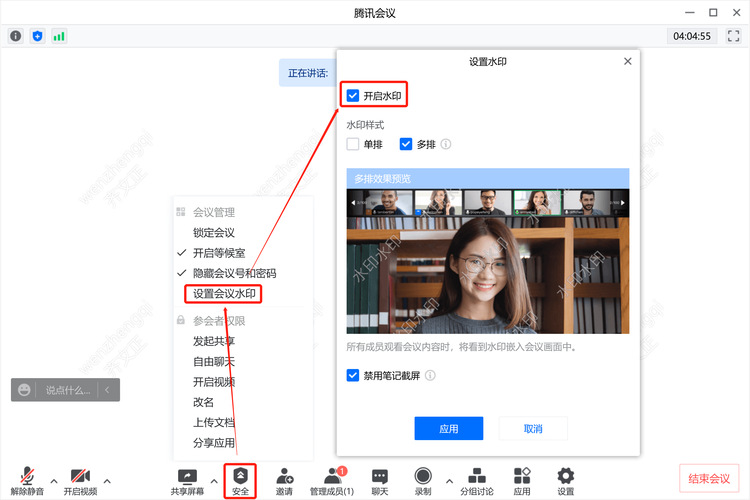The width and height of the screenshot is (750, 500).
Task: Close the 设置水印 dialog
Action: tap(628, 61)
